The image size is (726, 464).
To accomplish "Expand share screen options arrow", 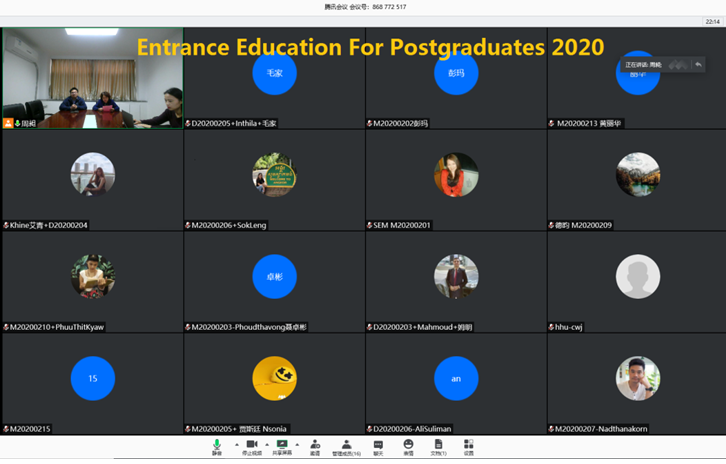I will [x=298, y=444].
